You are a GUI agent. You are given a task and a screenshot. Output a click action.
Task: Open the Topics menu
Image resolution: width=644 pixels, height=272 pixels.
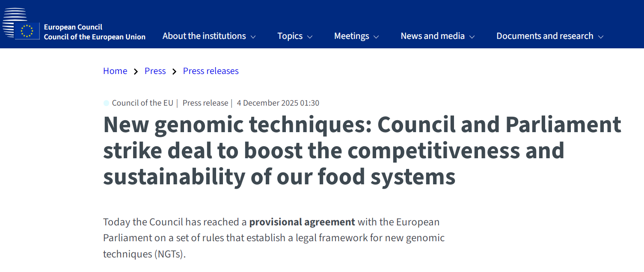pyautogui.click(x=290, y=36)
